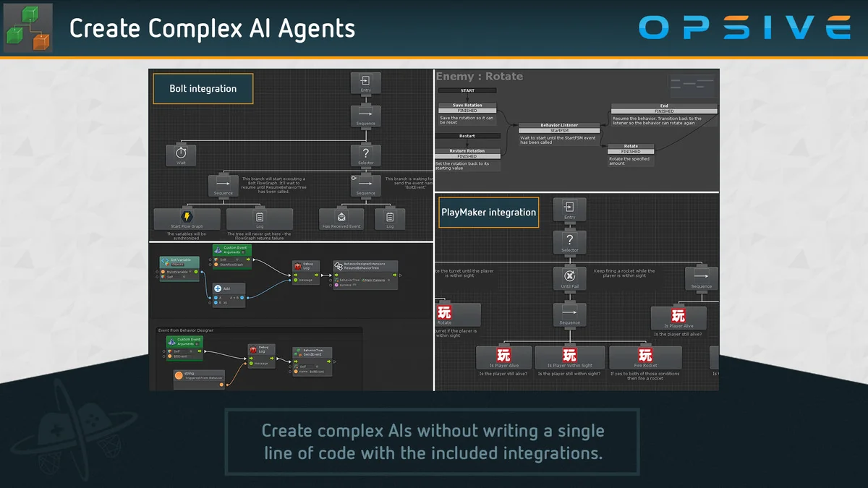Viewport: 868px width, 488px height.
Task: Select the Is Player Within Sight PlayMaker icon
Action: coord(569,354)
